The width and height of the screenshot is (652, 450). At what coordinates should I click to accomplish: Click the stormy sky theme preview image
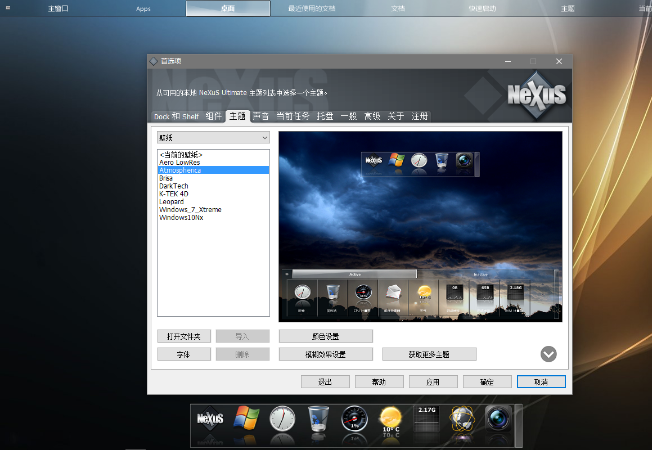tap(420, 227)
